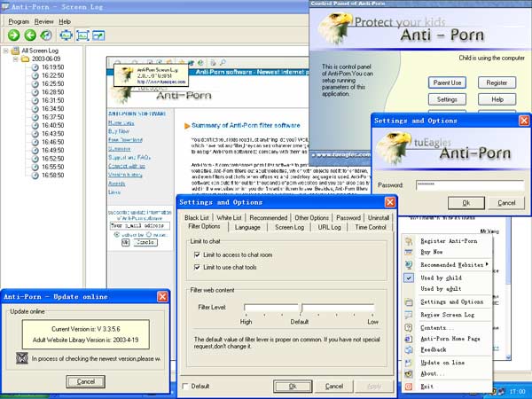Click the Settings and Options menu icon

tap(409, 302)
